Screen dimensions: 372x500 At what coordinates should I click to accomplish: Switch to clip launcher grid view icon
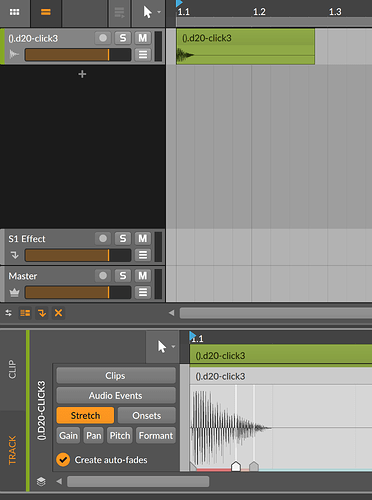coord(14,12)
